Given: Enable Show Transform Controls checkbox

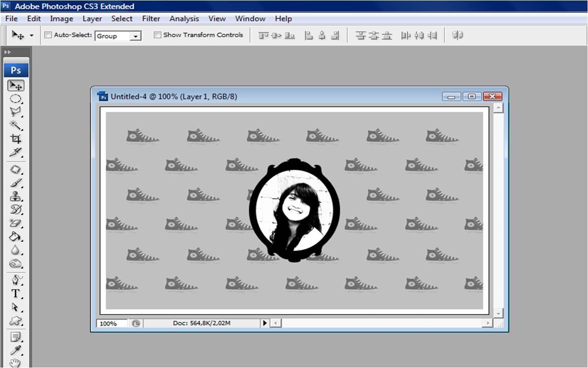Looking at the screenshot, I should [x=157, y=35].
